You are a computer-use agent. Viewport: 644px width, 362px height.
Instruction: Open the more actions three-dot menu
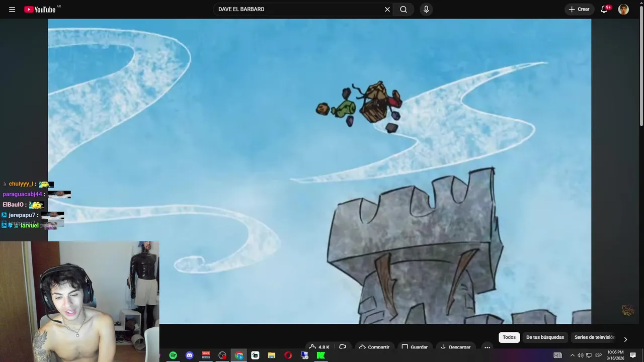[x=487, y=347]
